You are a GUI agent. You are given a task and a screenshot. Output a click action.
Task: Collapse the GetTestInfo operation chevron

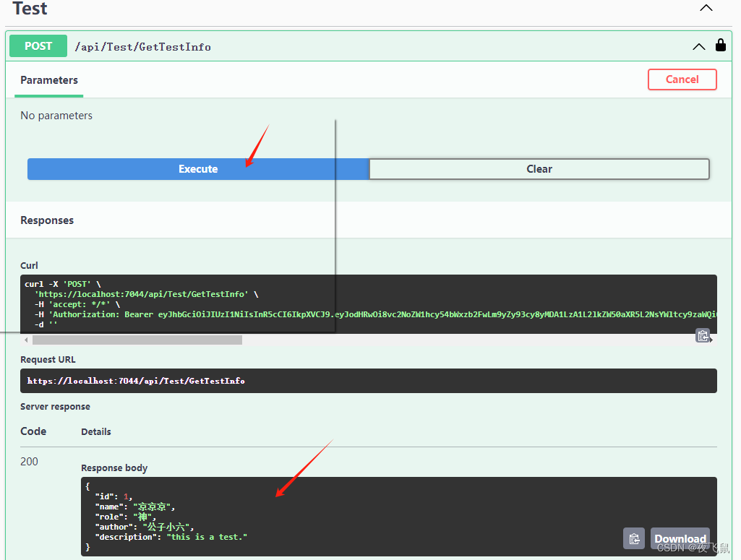click(698, 46)
